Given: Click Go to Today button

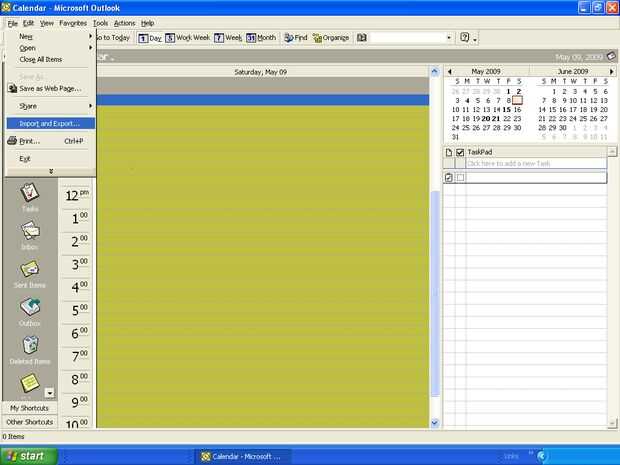Looking at the screenshot, I should point(113,38).
